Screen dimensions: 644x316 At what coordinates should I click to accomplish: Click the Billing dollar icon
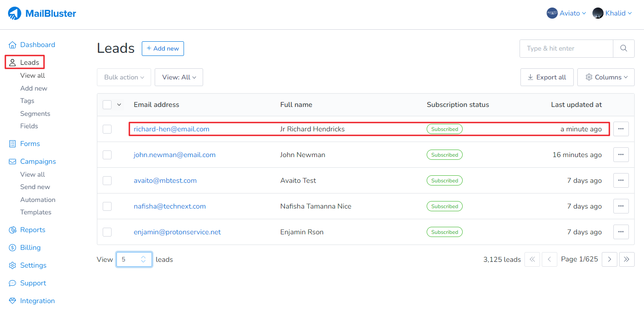(12, 248)
